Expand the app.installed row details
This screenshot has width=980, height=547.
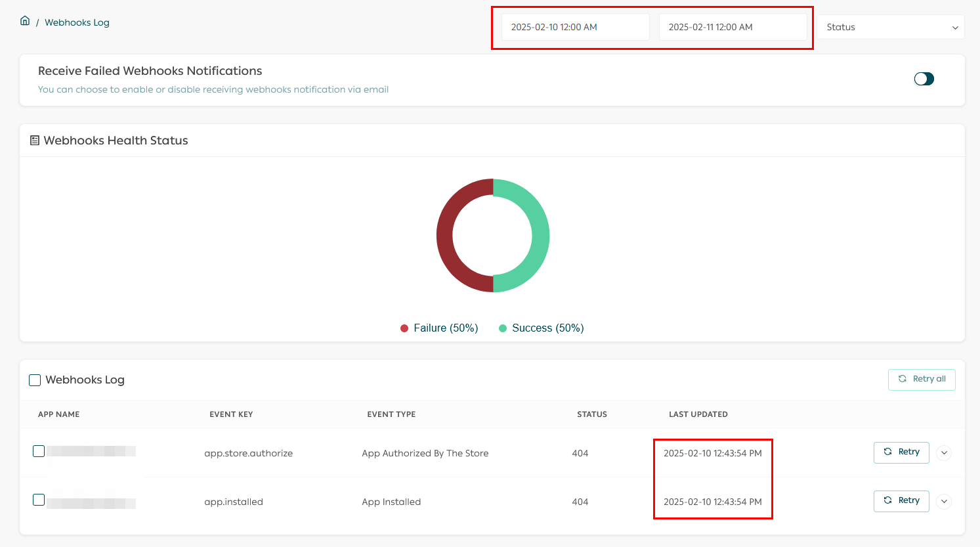pos(944,502)
